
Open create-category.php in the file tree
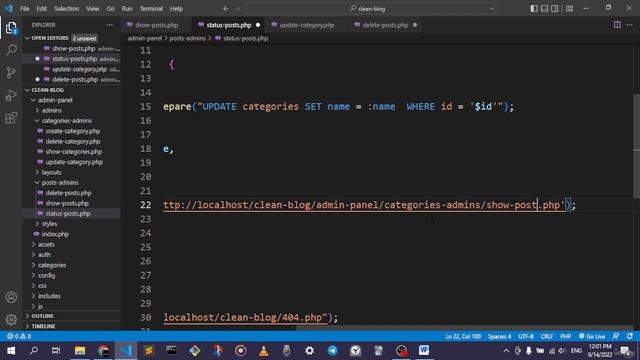73,131
